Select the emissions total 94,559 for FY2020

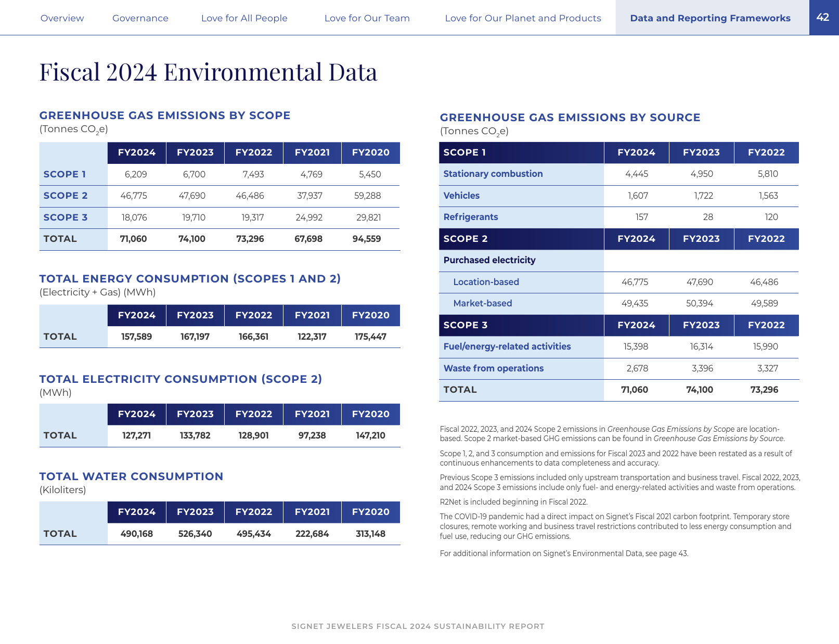point(367,239)
